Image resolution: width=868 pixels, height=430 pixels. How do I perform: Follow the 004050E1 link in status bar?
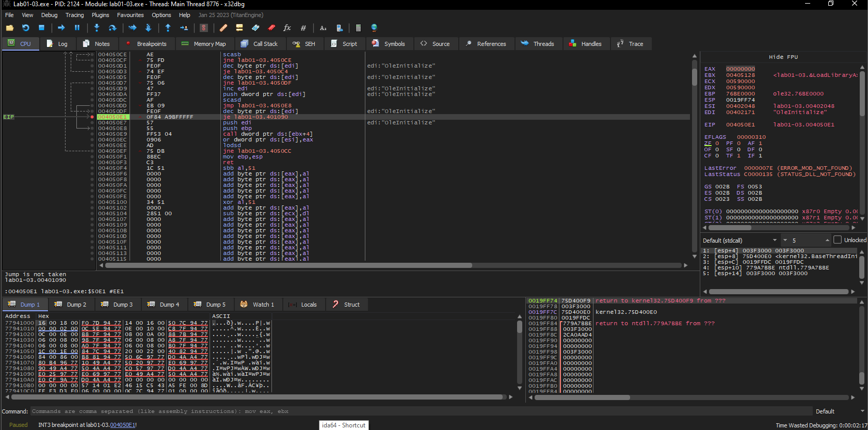coord(123,425)
